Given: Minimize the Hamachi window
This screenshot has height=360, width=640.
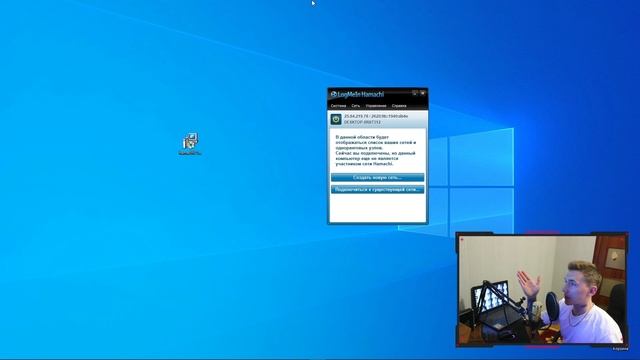Looking at the screenshot, I should (415, 93).
